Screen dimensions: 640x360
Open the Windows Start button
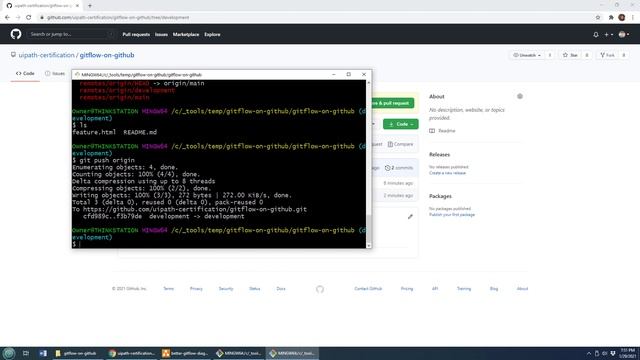[x=9, y=353]
